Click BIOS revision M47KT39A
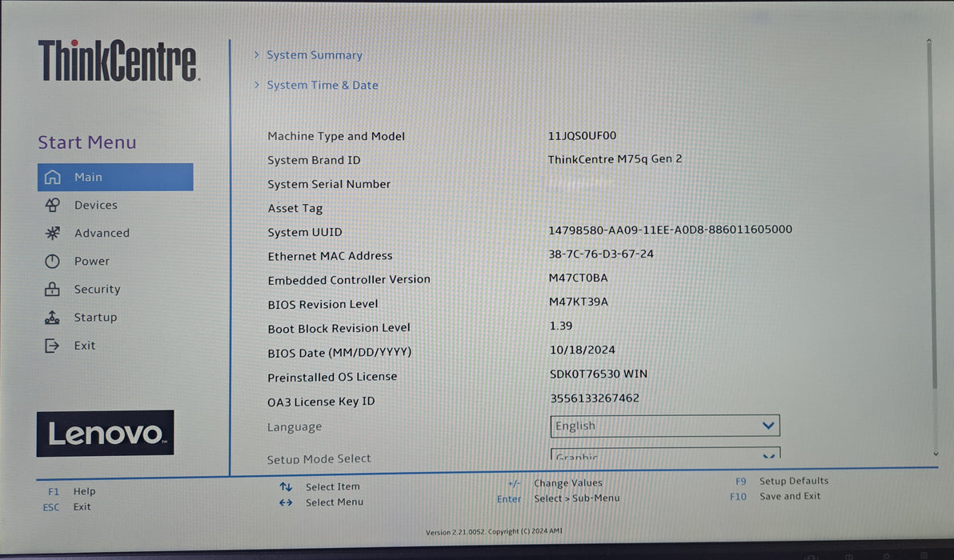 pyautogui.click(x=579, y=302)
